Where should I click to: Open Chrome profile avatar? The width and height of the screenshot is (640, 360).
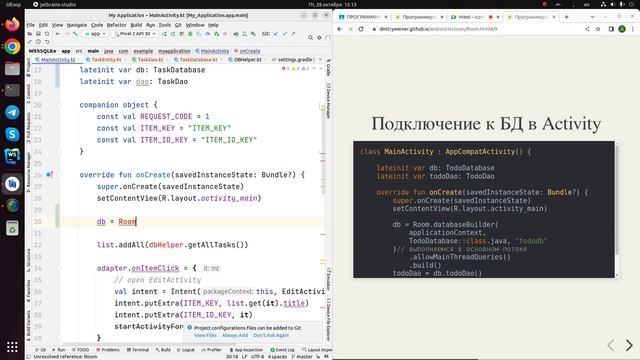pos(622,29)
